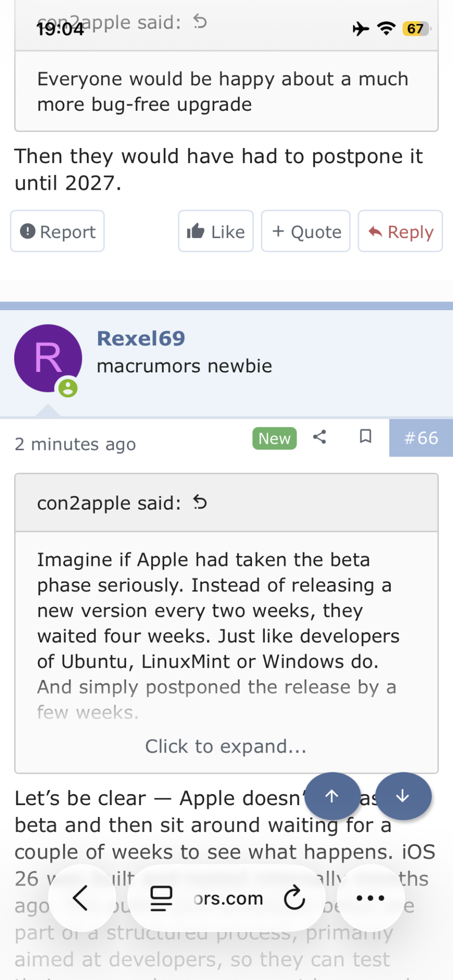This screenshot has width=453, height=980.
Task: Reply to the post
Action: (x=401, y=231)
